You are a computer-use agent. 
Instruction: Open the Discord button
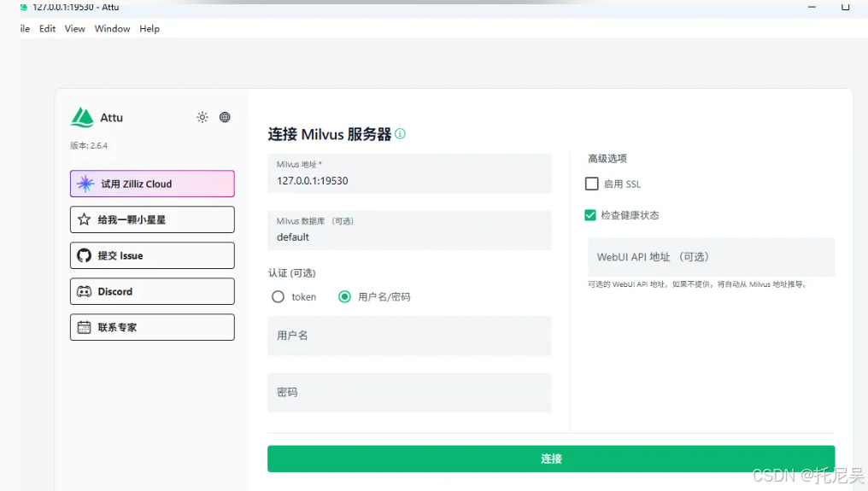152,291
